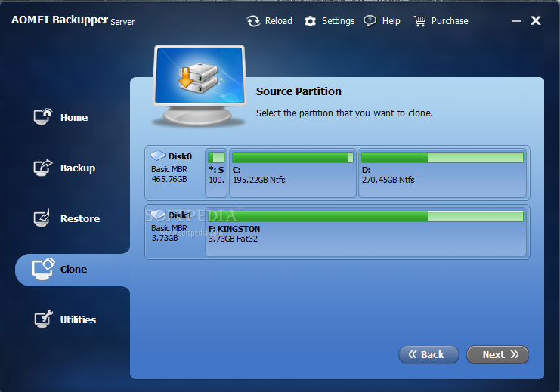Open the Home section
Image resolution: width=560 pixels, height=392 pixels.
[74, 118]
